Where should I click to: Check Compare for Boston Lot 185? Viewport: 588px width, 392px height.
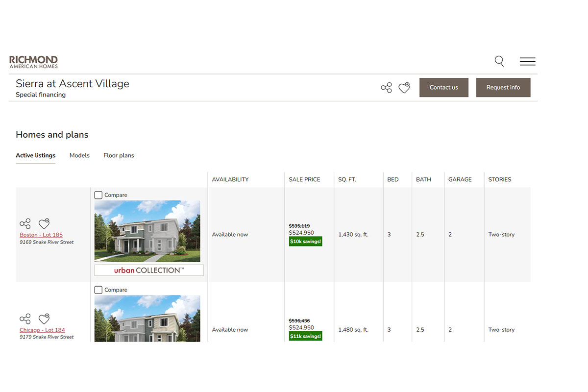point(98,195)
